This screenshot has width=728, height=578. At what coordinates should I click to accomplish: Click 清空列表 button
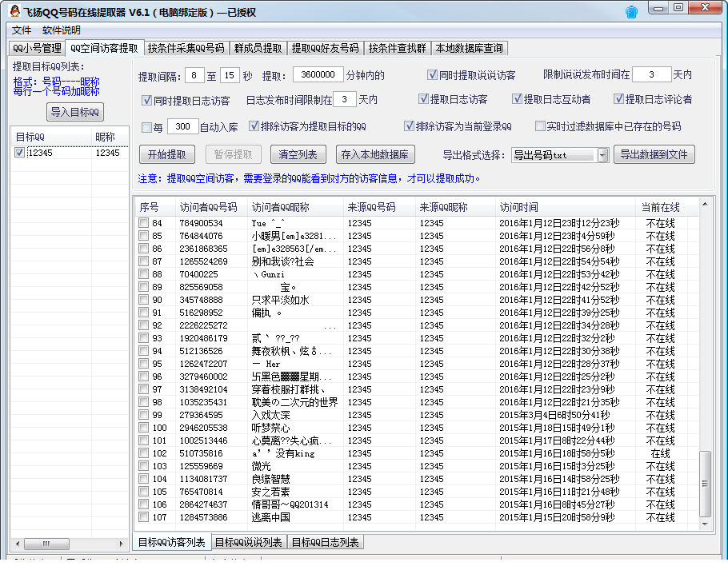coord(298,154)
